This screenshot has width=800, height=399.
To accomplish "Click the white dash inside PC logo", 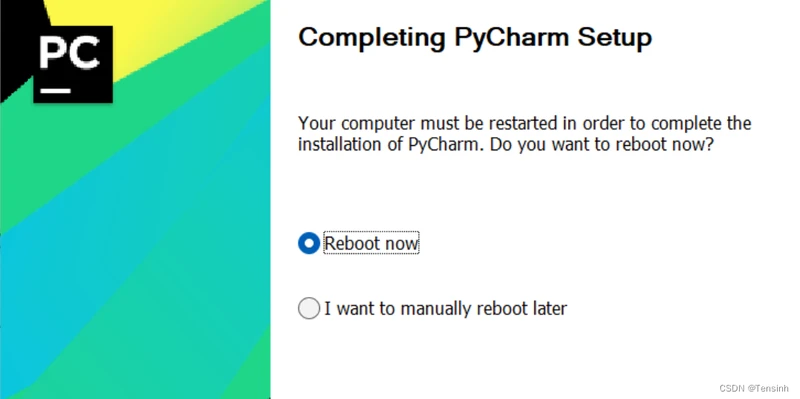I will point(56,91).
